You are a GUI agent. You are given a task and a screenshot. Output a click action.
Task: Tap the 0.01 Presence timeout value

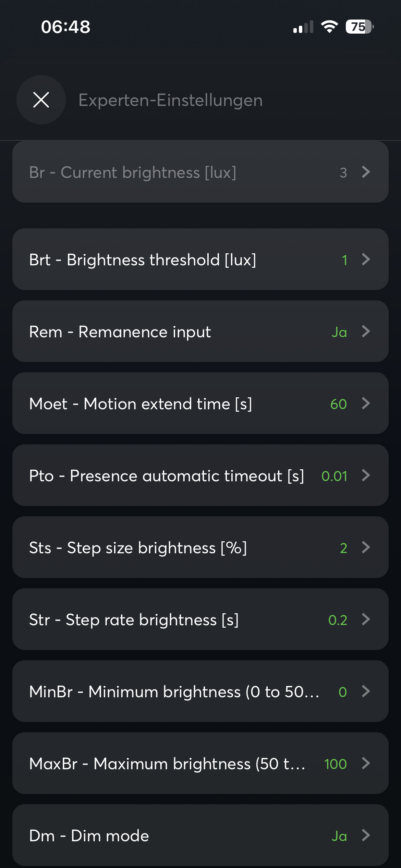334,476
